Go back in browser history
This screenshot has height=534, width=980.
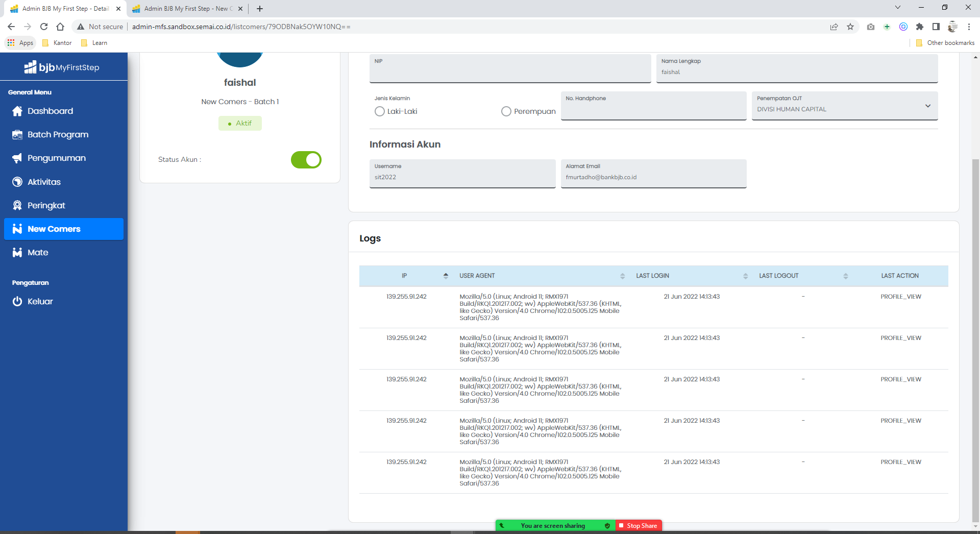coord(11,27)
